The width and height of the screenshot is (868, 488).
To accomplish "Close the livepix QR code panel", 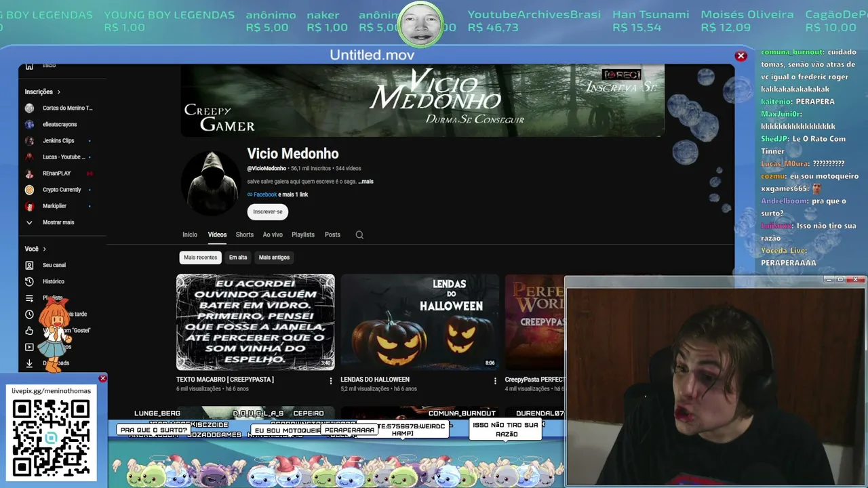I will [x=102, y=378].
